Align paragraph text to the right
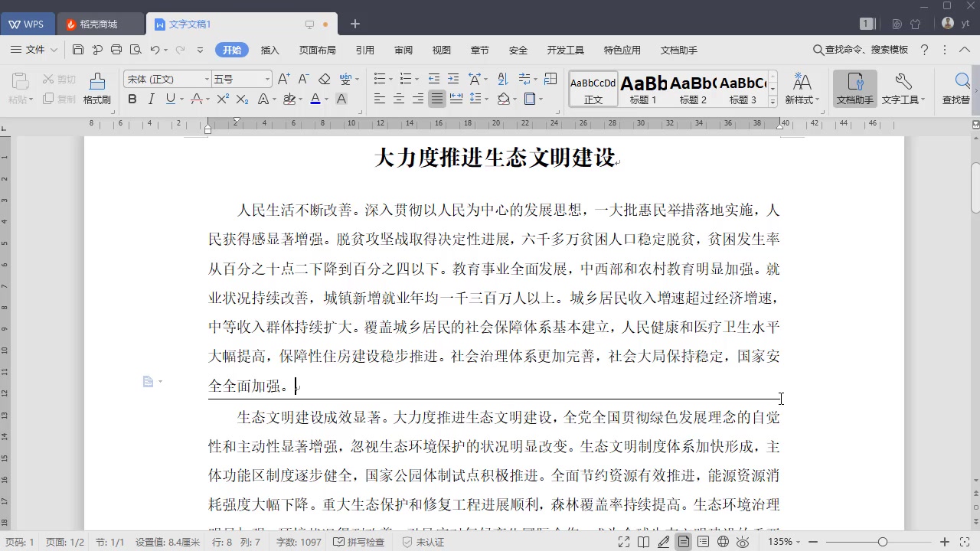 (x=418, y=99)
